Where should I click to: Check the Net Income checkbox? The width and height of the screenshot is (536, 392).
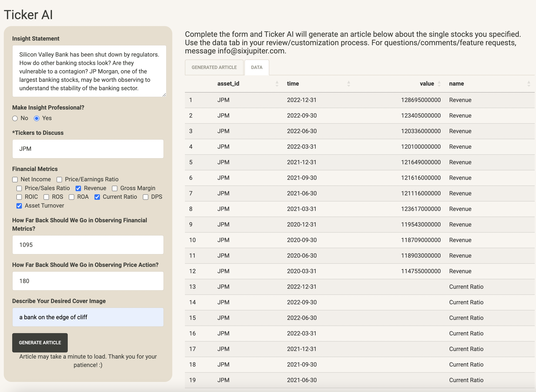point(15,179)
